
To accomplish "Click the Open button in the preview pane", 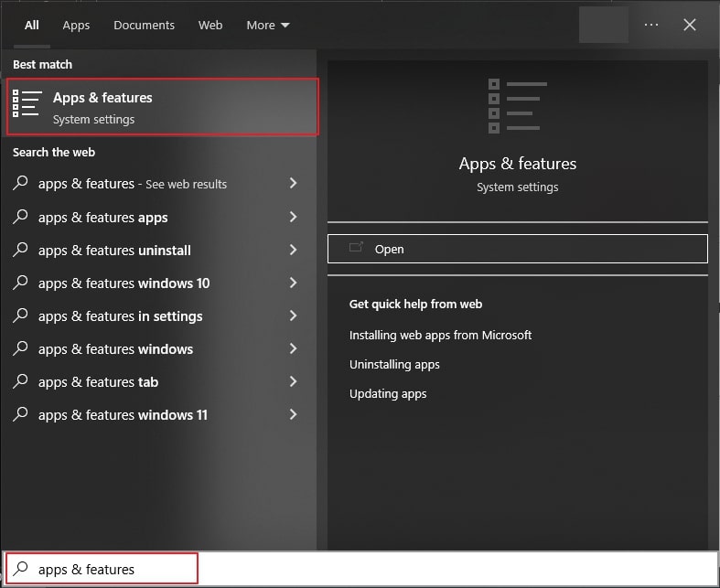I will coord(518,249).
